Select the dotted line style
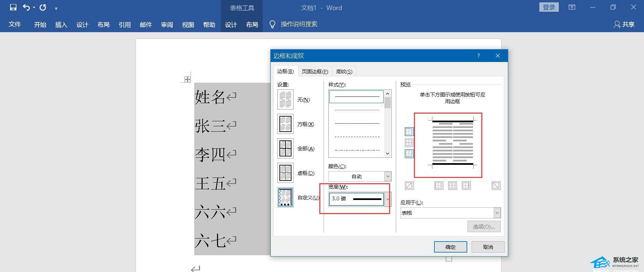The height and width of the screenshot is (272, 644). (357, 110)
